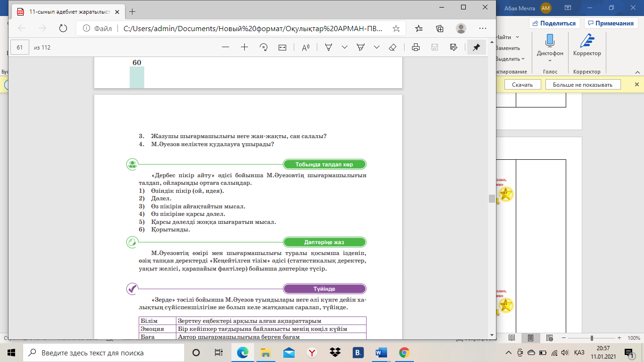The width and height of the screenshot is (644, 362).
Task: Add this page to favorites
Action: 396,28
